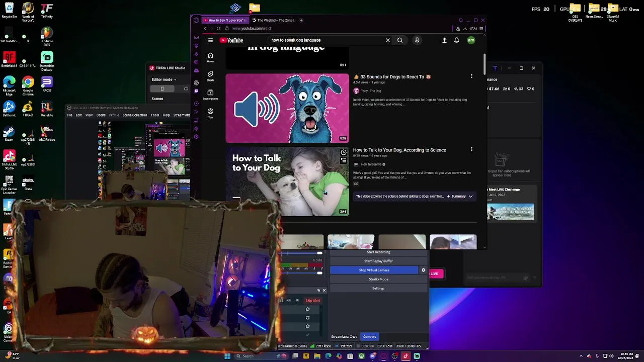Reload the browser page

tap(218, 28)
